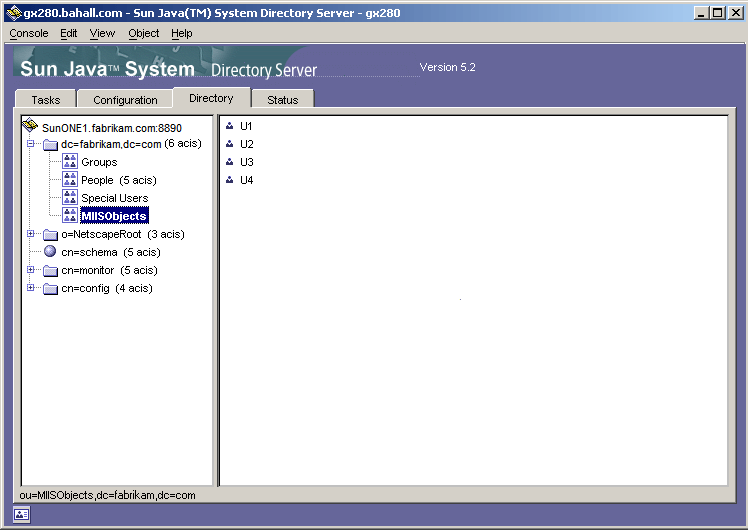Select cn=config (4 acis) label
Screen dimensions: 748x530
107,289
